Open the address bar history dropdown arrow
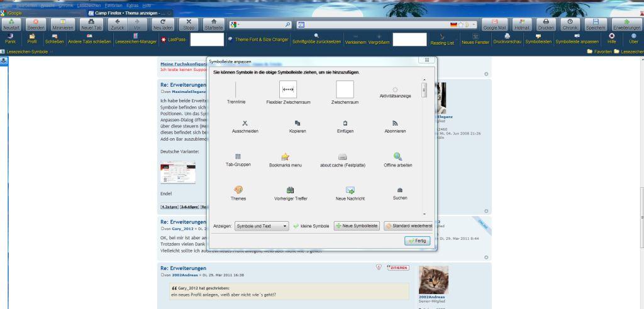This screenshot has width=644, height=309. [x=473, y=24]
